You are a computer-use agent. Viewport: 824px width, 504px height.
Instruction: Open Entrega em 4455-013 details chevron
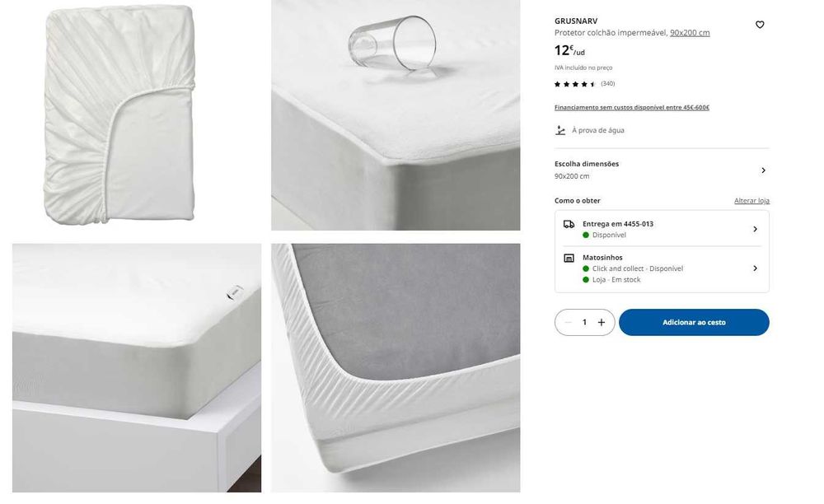click(x=755, y=229)
